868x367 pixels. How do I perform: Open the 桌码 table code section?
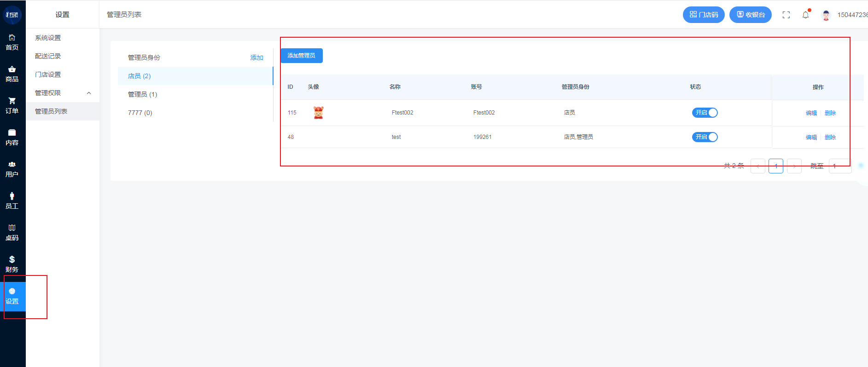click(x=12, y=233)
